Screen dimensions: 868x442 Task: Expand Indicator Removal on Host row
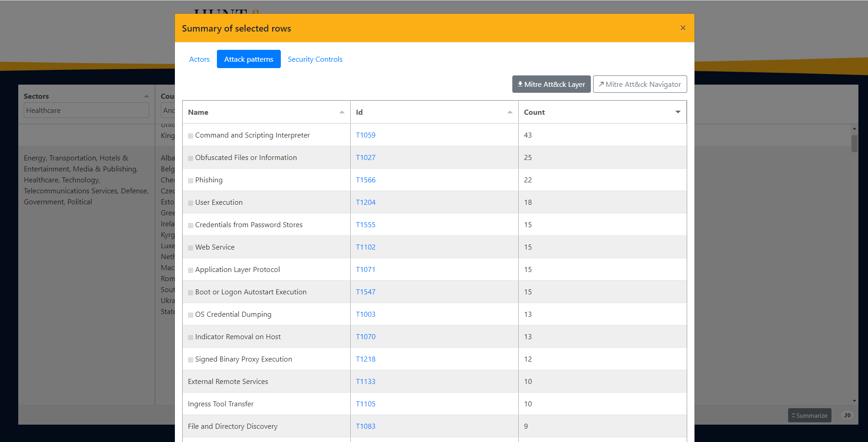click(x=190, y=337)
